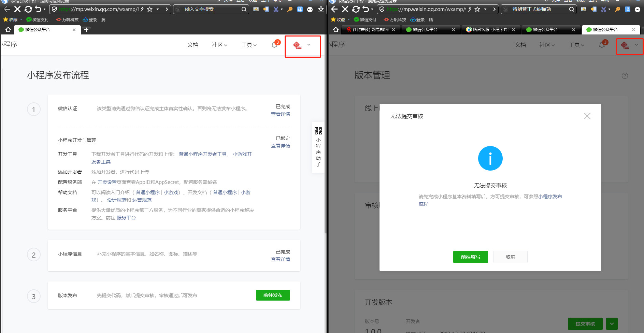The image size is (644, 333).
Task: Open the 设计规范 link
Action: click(x=117, y=200)
